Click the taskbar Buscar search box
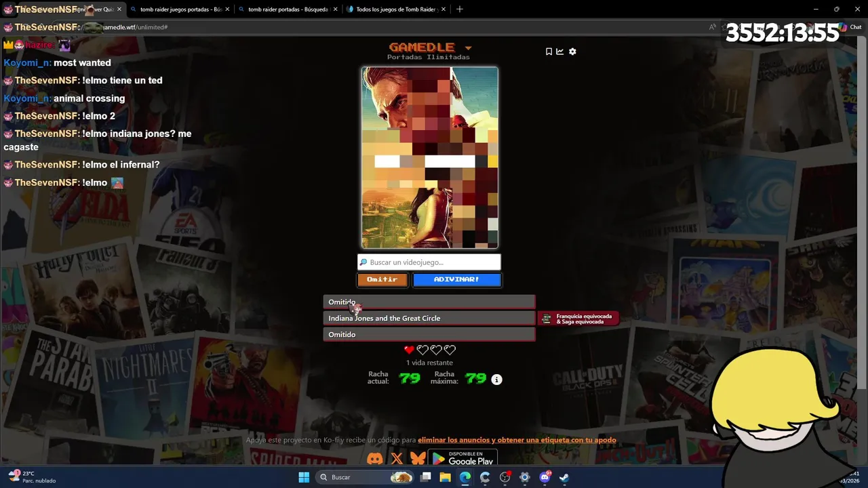Screen dimensions: 868x488 click(366, 477)
